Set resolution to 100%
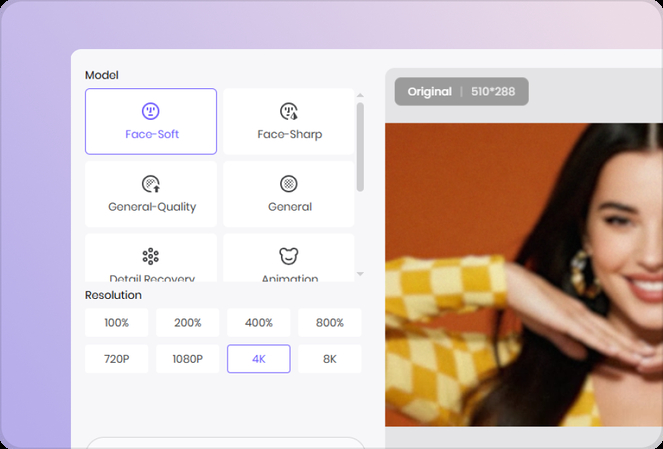Screen dimensions: 663x449 (x=117, y=323)
